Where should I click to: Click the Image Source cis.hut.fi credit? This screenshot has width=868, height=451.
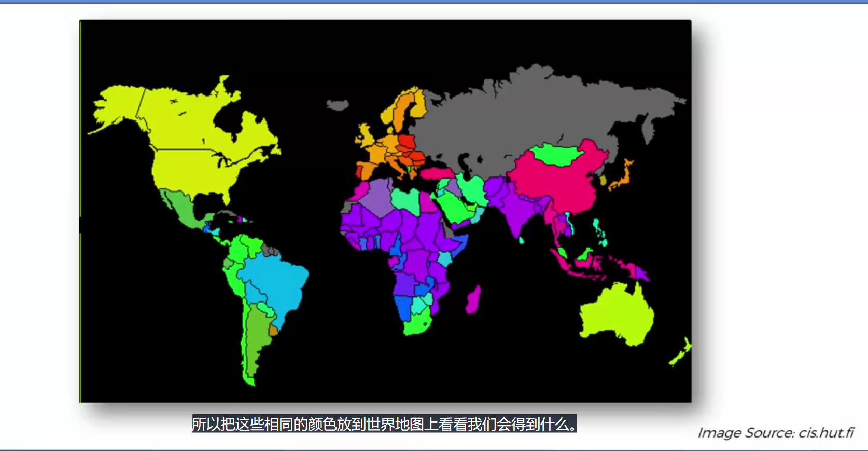(x=775, y=433)
